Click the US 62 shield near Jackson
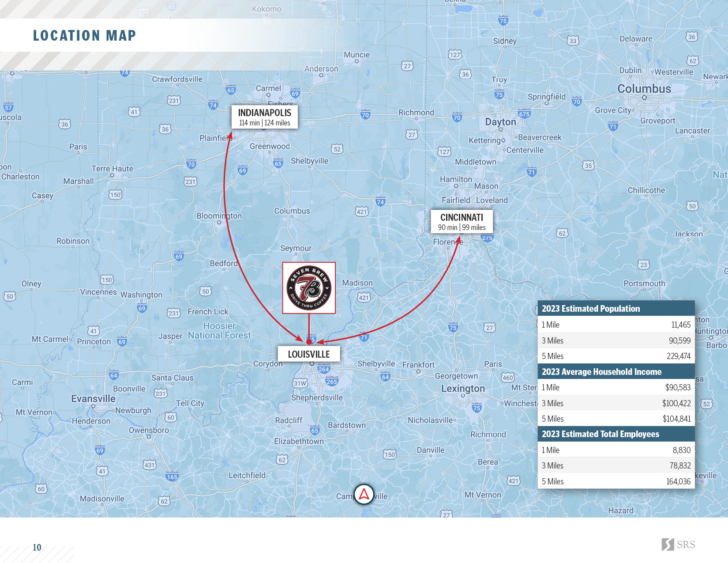This screenshot has height=563, width=728. click(562, 233)
